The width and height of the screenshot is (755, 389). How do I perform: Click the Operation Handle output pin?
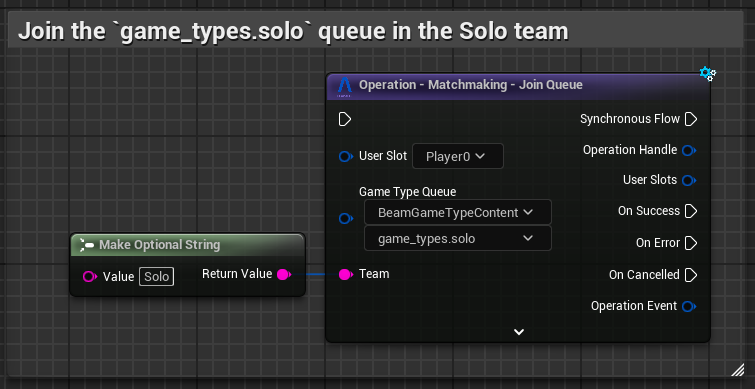point(690,151)
